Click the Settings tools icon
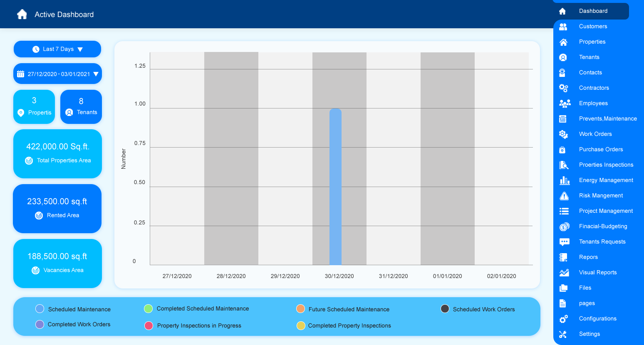The width and height of the screenshot is (644, 345). point(563,334)
